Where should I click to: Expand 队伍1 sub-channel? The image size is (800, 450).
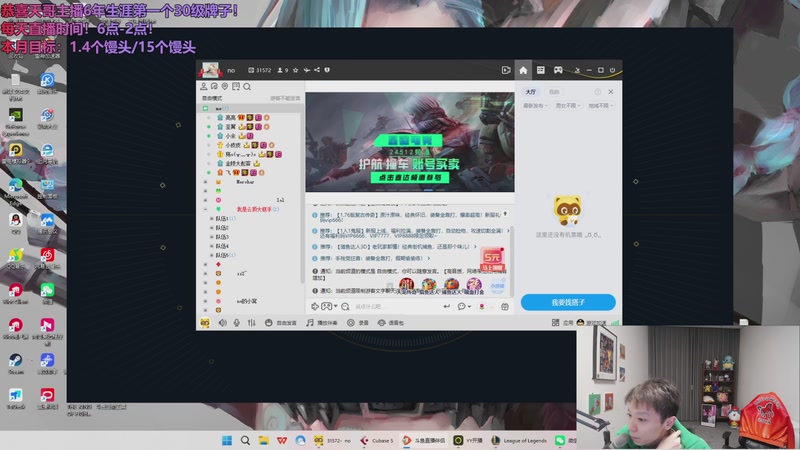click(211, 218)
